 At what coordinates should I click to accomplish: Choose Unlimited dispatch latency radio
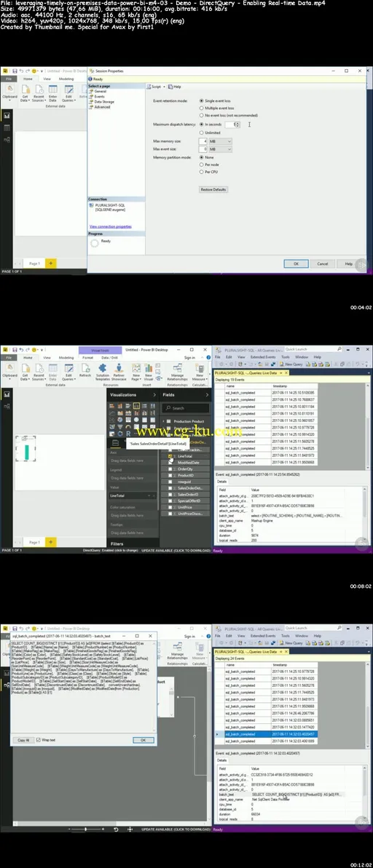pyautogui.click(x=201, y=133)
